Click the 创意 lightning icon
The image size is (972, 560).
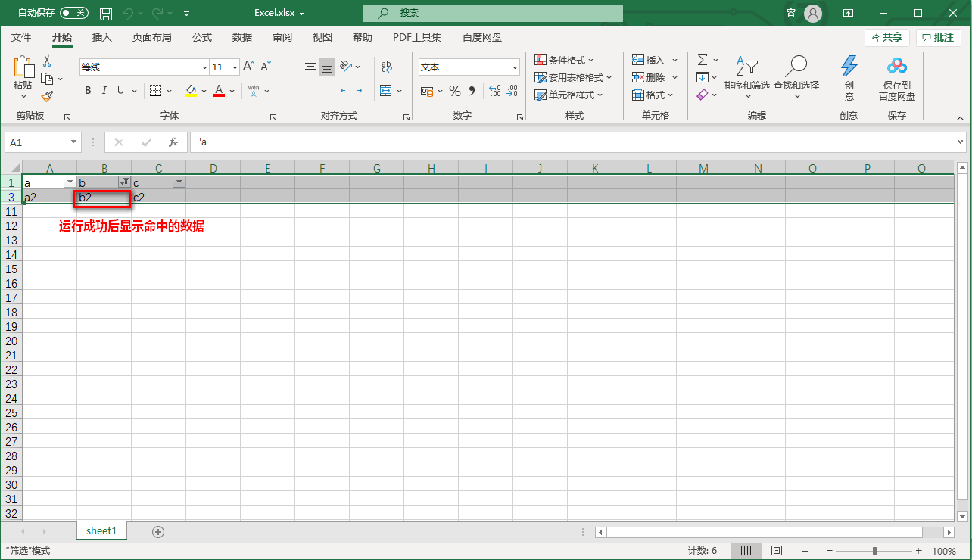pos(849,66)
